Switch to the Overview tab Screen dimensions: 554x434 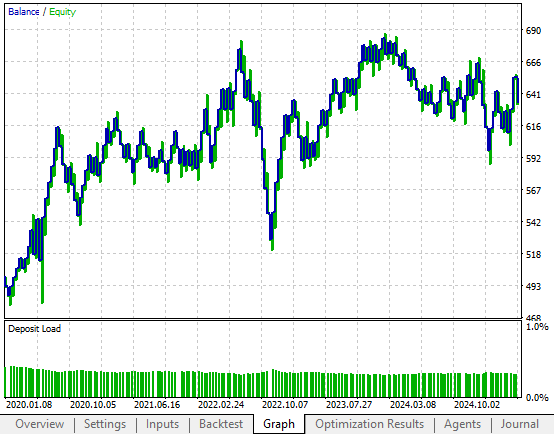click(x=40, y=424)
